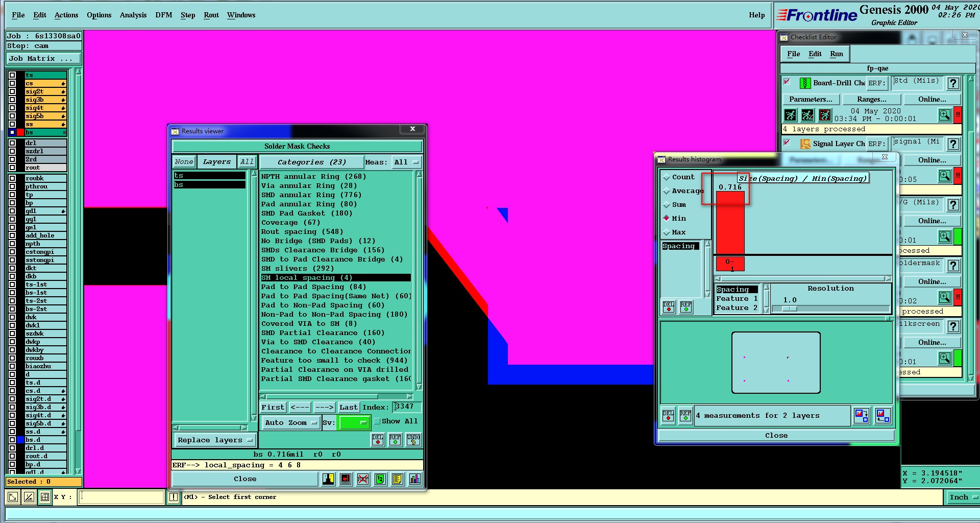This screenshot has height=523, width=980.
Task: Click histogram import icon with left arrow
Action: click(883, 416)
